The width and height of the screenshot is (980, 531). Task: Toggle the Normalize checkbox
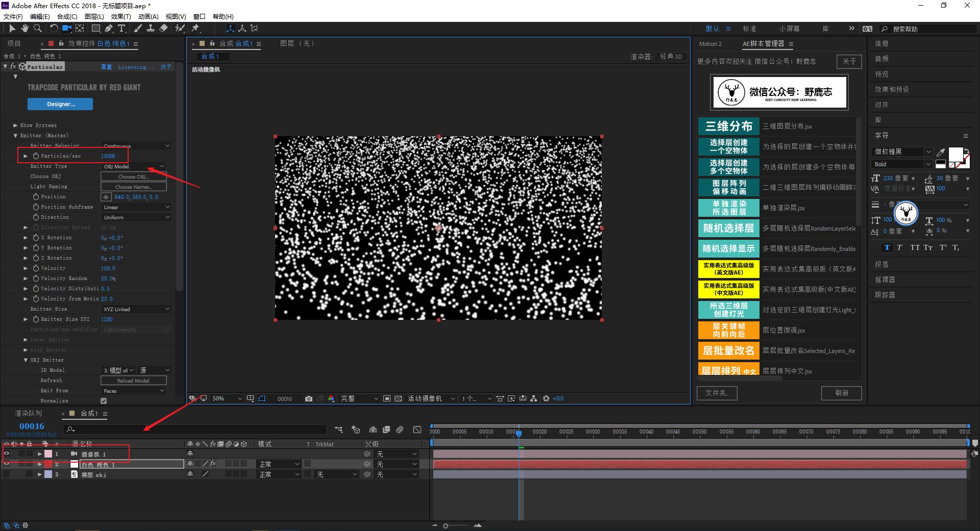point(104,401)
